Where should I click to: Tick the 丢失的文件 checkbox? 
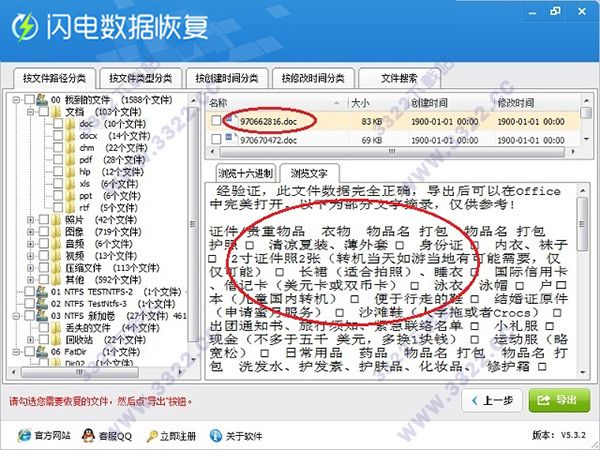[44, 328]
